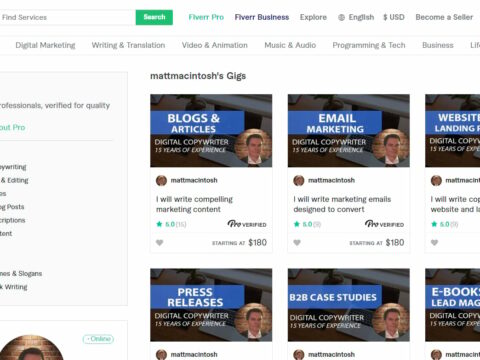The height and width of the screenshot is (360, 480).
Task: Open Website Landing Pages gig thumbnail
Action: click(x=453, y=131)
